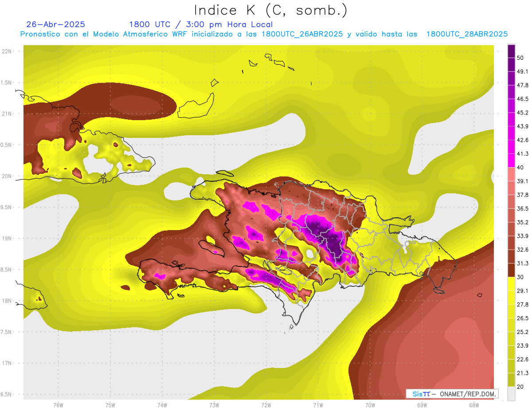The width and height of the screenshot is (532, 411).
Task: Click the "72W" longitude label
Action: pos(266,405)
